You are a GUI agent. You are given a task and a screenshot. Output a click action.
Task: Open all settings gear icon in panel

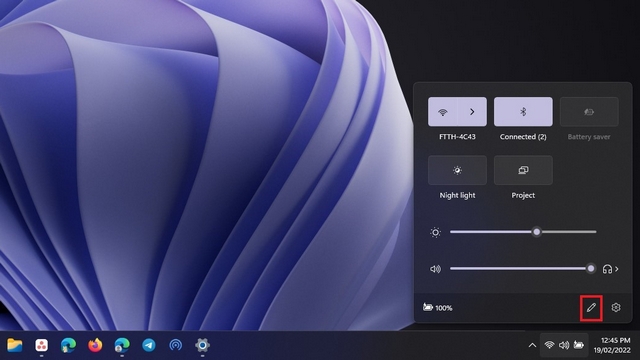(616, 307)
